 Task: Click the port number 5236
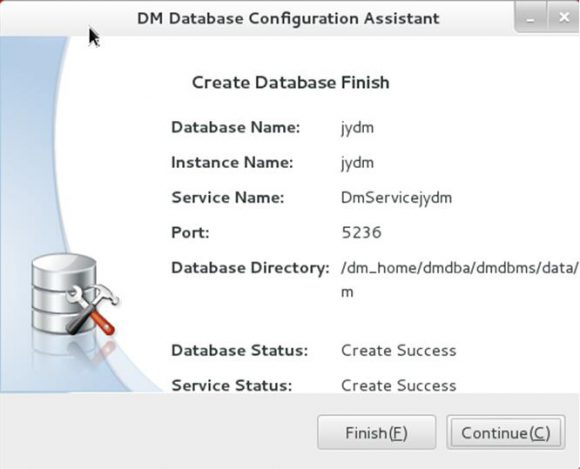coord(361,233)
